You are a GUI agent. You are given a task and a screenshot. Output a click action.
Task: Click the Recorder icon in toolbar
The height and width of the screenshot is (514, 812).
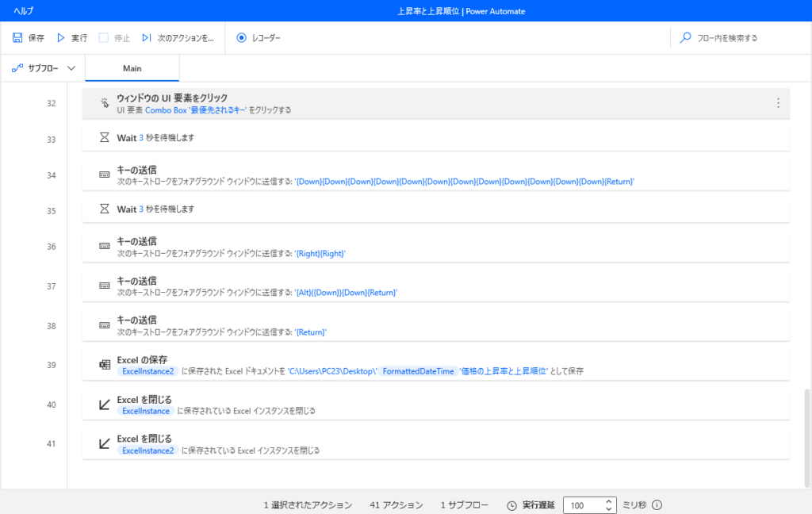click(242, 38)
